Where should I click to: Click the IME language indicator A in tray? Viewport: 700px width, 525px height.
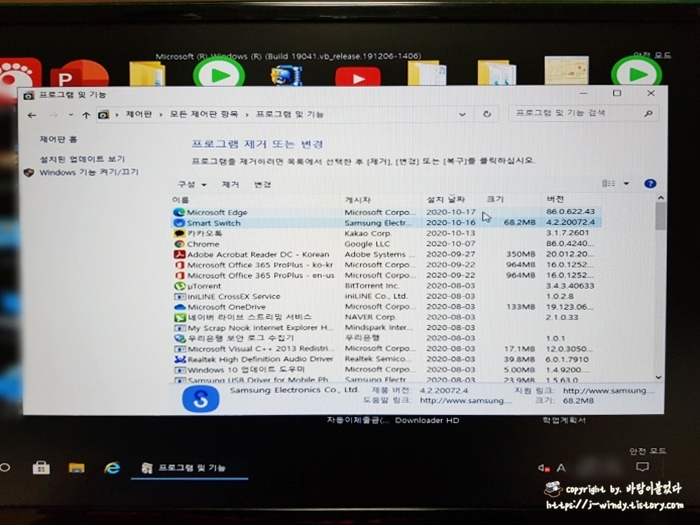click(561, 468)
